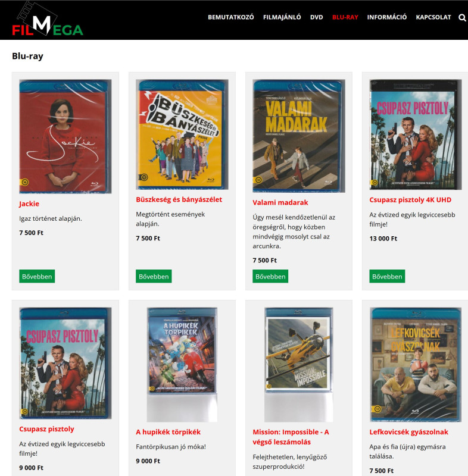This screenshot has width=468, height=476.
Task: Open the Kapcsolat menu page
Action: pyautogui.click(x=433, y=17)
